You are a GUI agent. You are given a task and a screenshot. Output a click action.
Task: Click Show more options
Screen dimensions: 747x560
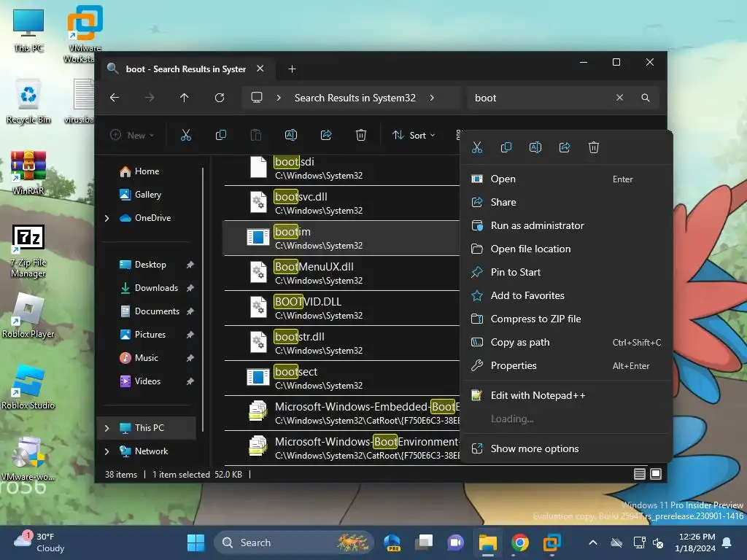point(567,448)
